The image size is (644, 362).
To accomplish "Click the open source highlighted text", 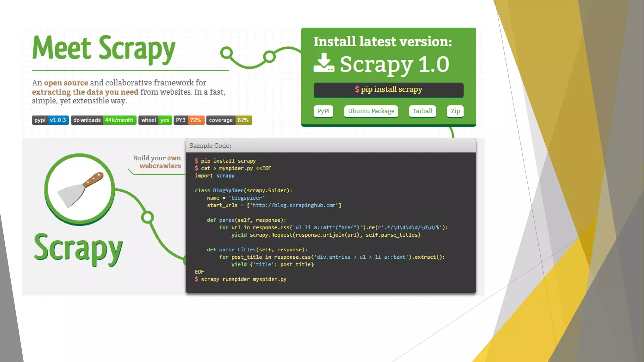I will tap(66, 83).
